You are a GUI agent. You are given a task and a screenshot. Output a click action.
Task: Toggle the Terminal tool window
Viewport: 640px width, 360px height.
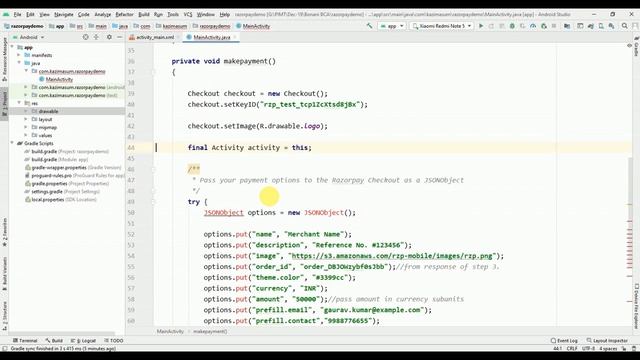pos(25,340)
